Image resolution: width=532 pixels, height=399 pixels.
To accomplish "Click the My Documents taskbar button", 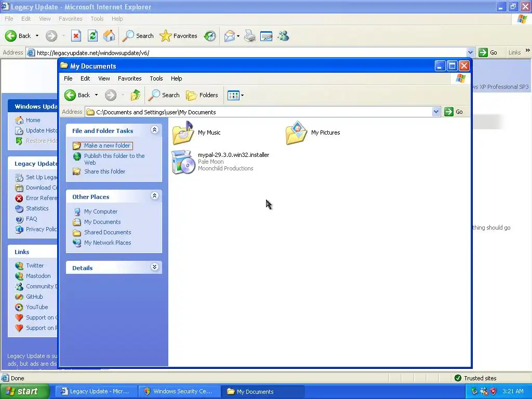I will pos(262,391).
